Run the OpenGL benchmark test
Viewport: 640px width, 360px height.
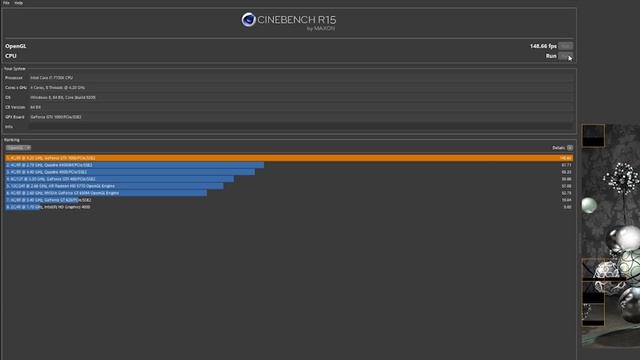pyautogui.click(x=565, y=46)
